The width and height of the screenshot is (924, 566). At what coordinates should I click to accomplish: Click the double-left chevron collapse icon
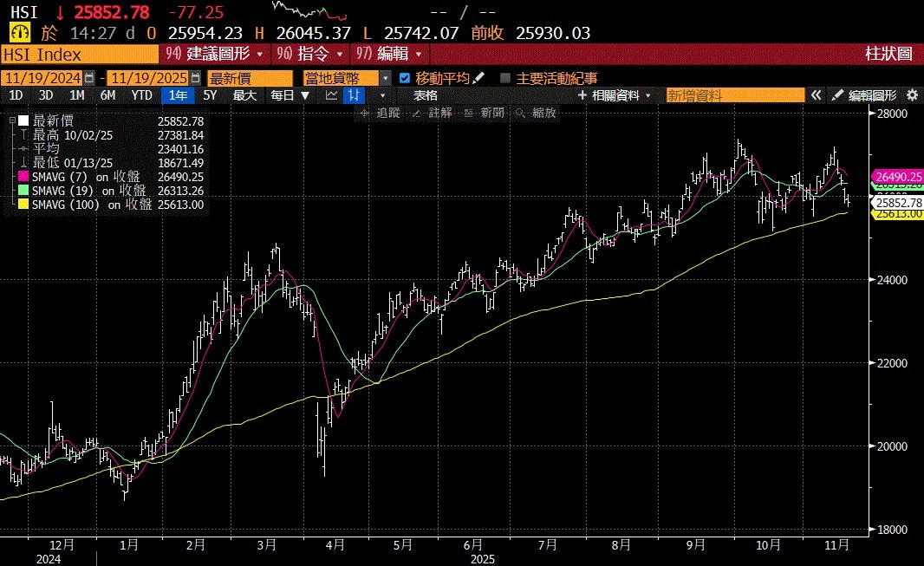coord(816,95)
